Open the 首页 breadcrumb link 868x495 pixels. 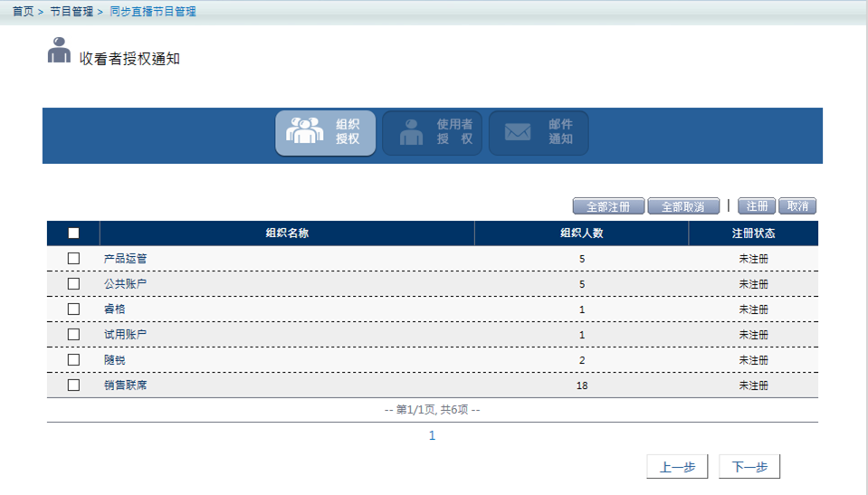point(23,12)
